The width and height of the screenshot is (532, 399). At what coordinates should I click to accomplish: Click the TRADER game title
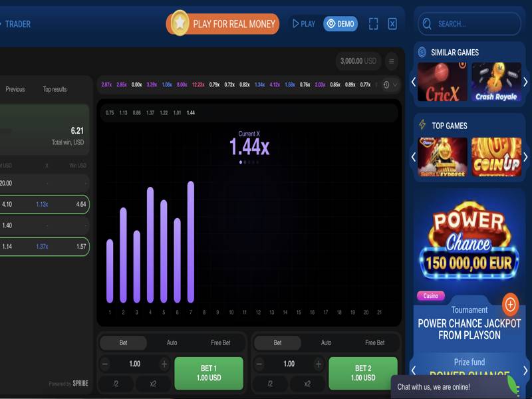tap(18, 24)
